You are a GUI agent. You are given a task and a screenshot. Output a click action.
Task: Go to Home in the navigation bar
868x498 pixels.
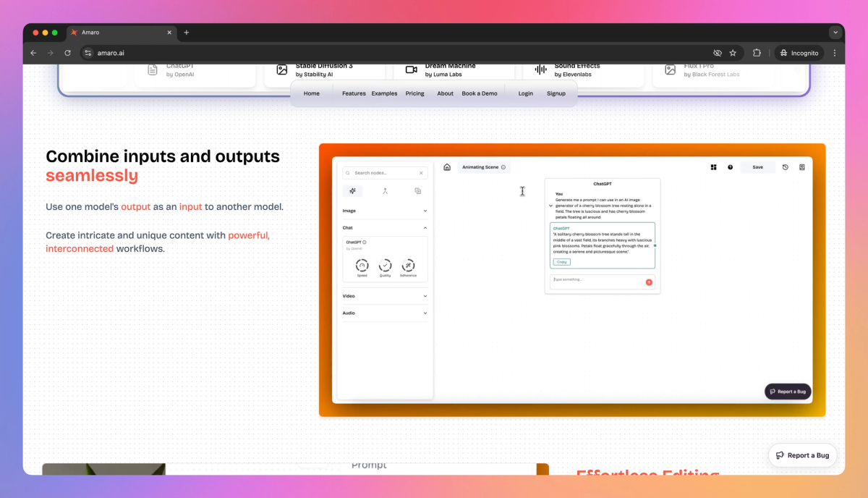[312, 93]
